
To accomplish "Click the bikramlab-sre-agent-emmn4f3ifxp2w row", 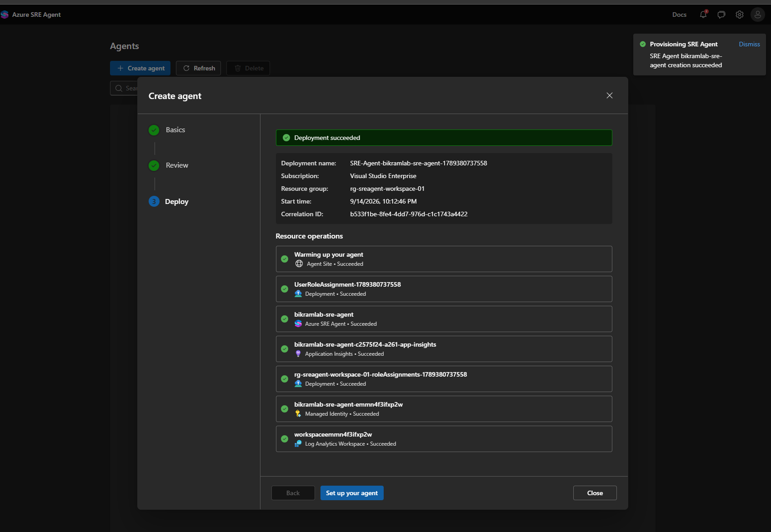I will pos(444,409).
